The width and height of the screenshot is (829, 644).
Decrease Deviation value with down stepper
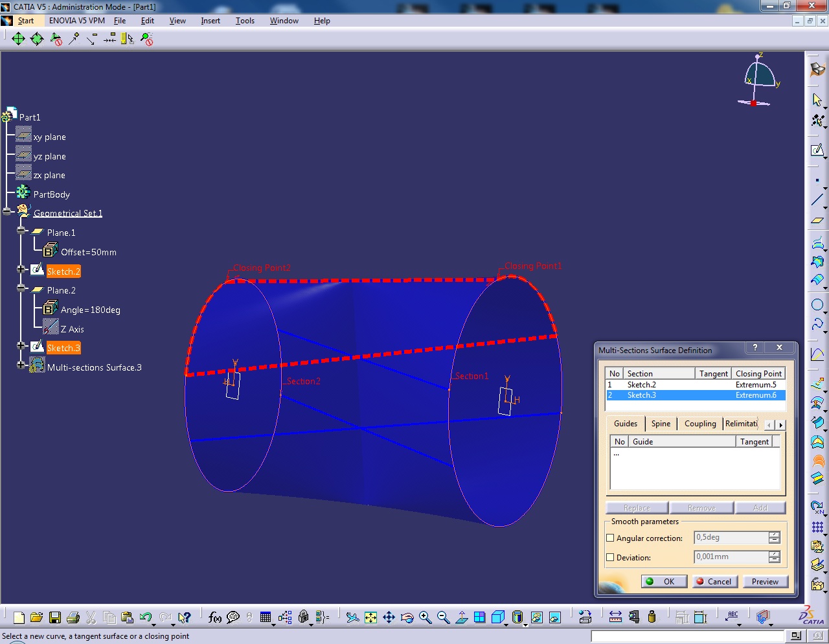774,560
